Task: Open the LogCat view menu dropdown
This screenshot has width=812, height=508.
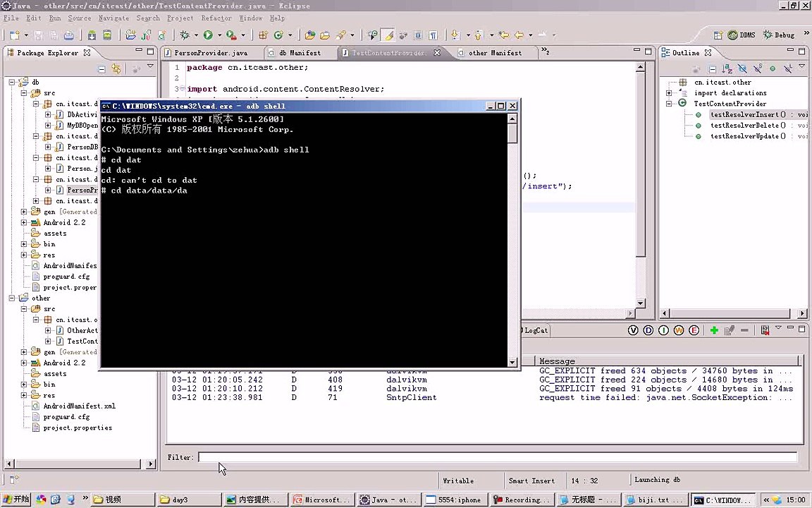Action: pos(778,328)
